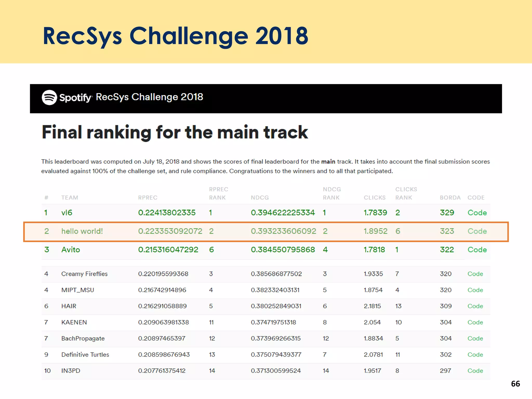
Task: Click Borda score 309
Action: (446, 306)
